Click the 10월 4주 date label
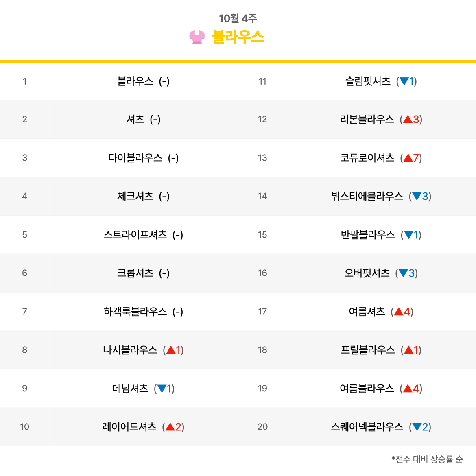 coord(238,18)
